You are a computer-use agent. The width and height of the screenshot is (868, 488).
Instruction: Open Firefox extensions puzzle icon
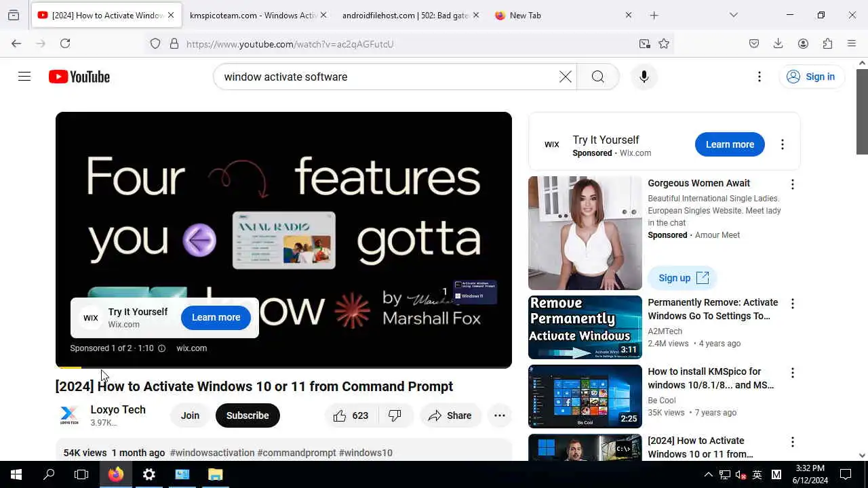827,43
